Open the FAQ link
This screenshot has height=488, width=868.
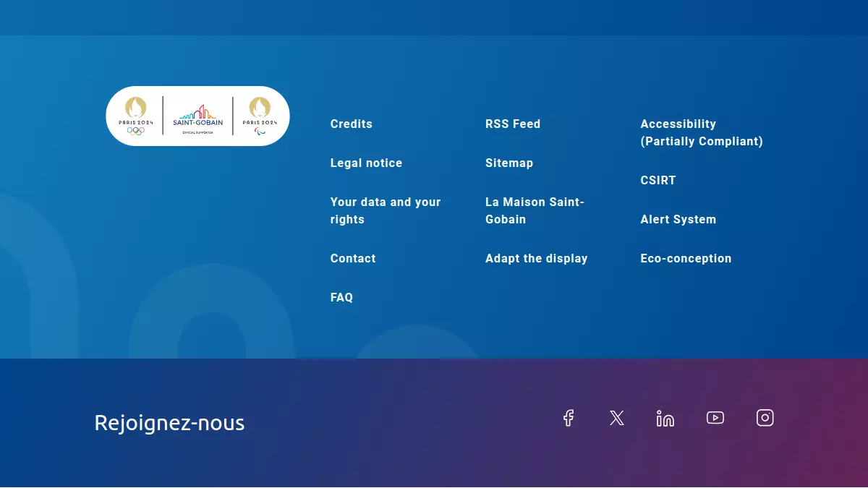[341, 297]
